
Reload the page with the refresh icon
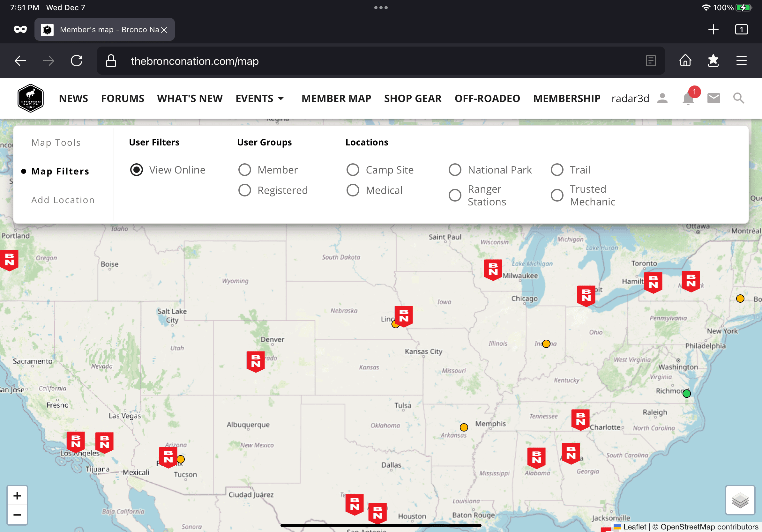click(77, 61)
